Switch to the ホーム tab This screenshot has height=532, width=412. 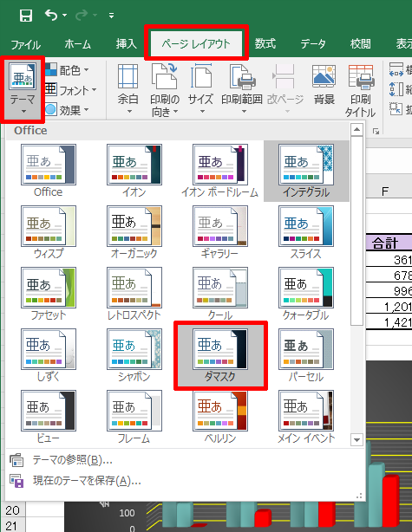[x=78, y=44]
